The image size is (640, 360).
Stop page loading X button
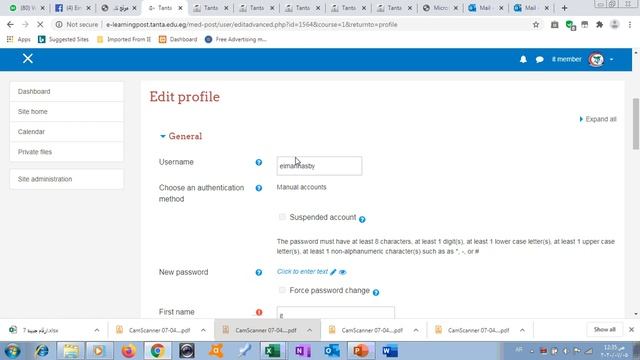click(x=40, y=24)
